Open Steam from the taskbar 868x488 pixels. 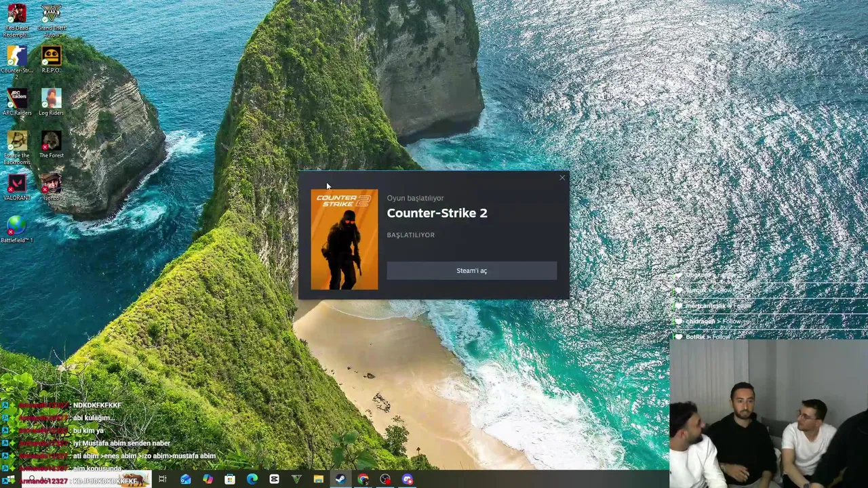pyautogui.click(x=340, y=479)
